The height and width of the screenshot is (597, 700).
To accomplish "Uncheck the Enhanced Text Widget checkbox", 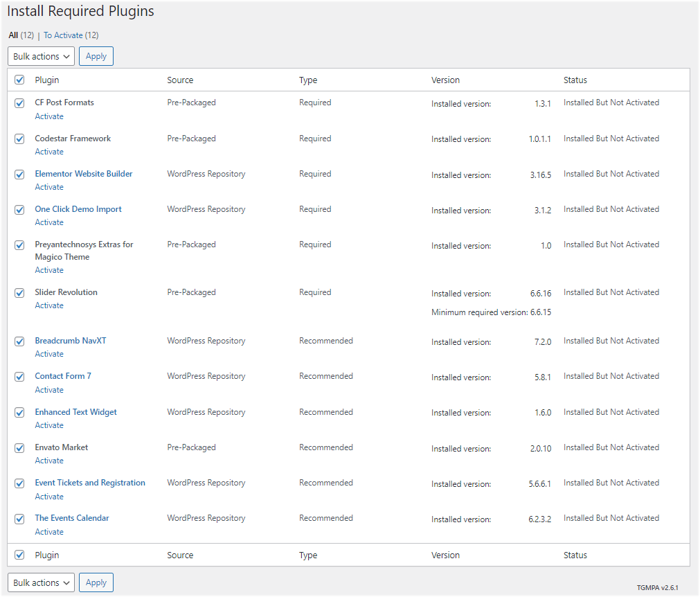I will tap(19, 413).
